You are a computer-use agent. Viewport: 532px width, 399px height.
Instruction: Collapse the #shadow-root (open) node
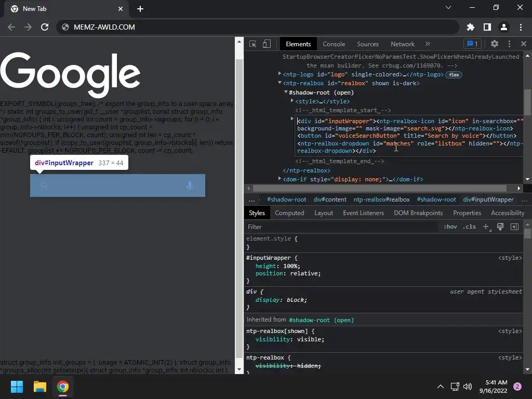[x=286, y=92]
